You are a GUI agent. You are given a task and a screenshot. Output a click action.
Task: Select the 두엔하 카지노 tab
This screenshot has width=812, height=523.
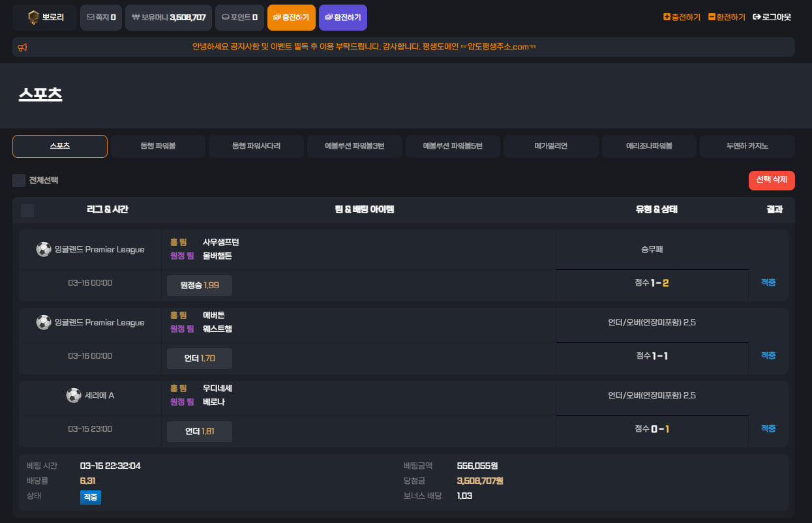pos(747,146)
